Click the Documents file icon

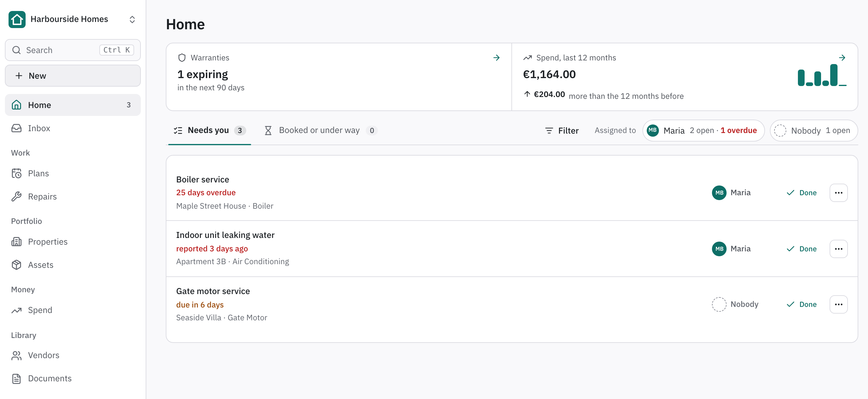[x=16, y=379]
